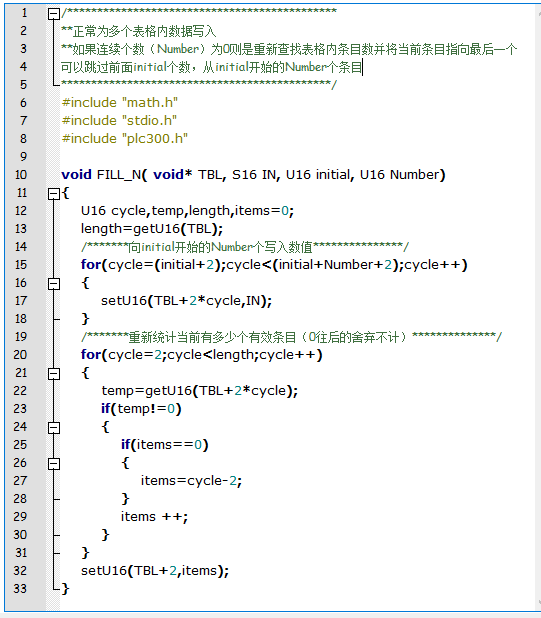Viewport: 541px width, 618px height.
Task: Click the comment on line 4 starting 可以跳过前面initial个数
Action: pyautogui.click(x=212, y=67)
